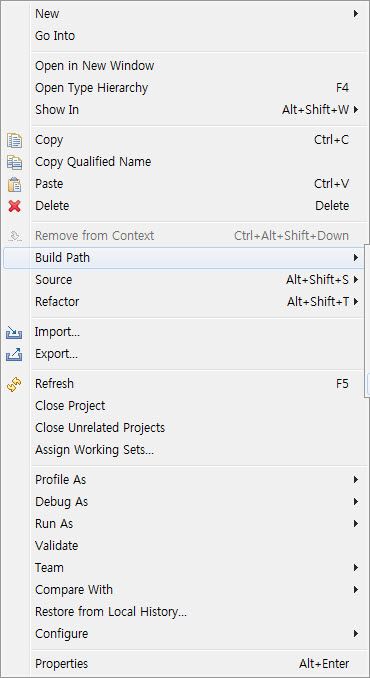The image size is (370, 678).
Task: Click the yellow Refresh arrows icon
Action: pos(15,384)
